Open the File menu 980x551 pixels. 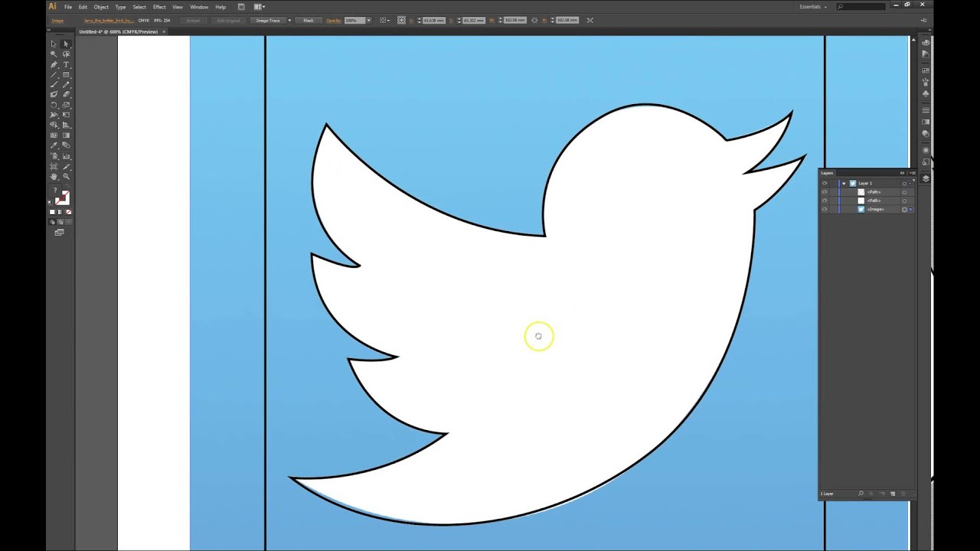point(68,7)
